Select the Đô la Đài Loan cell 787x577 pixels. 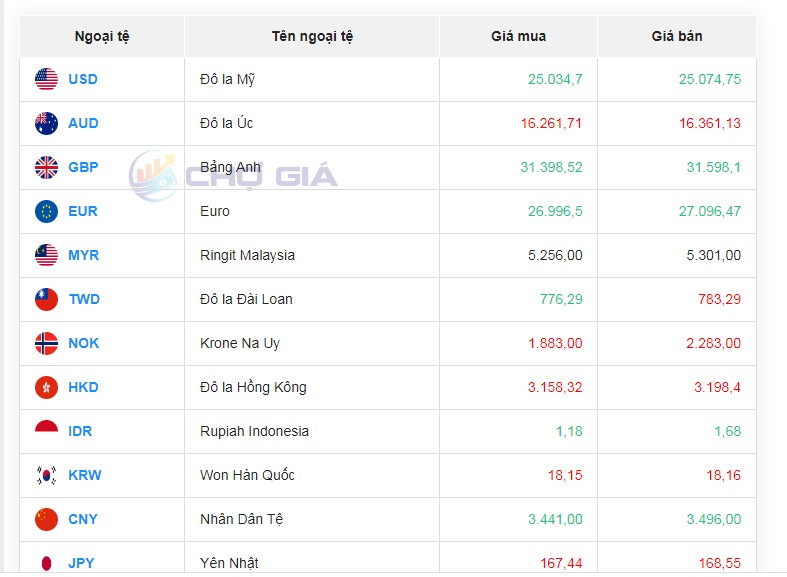point(312,300)
